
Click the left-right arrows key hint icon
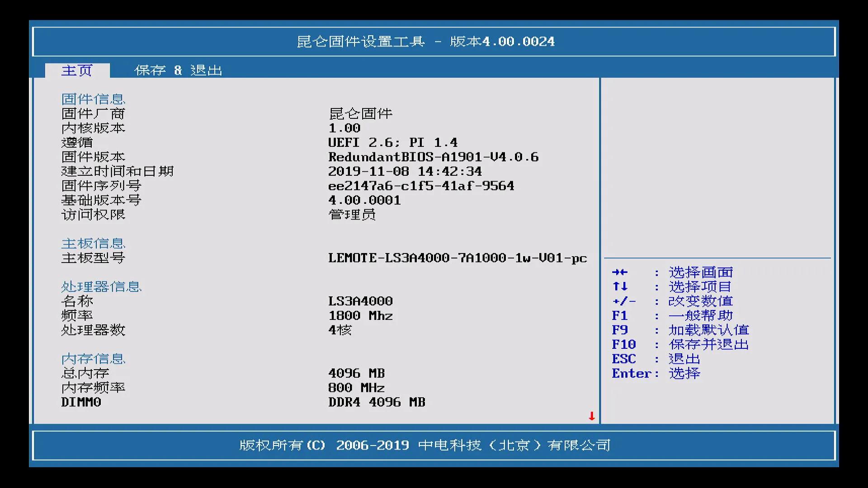(x=620, y=272)
